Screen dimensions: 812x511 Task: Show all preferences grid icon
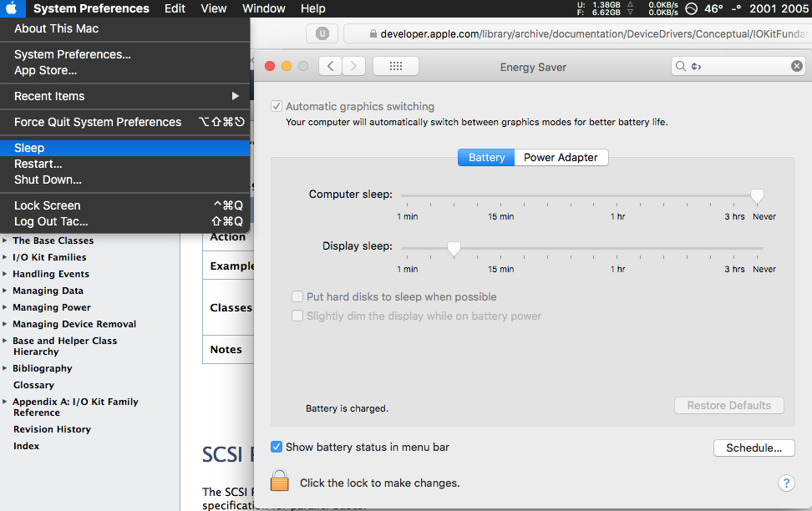tap(396, 66)
